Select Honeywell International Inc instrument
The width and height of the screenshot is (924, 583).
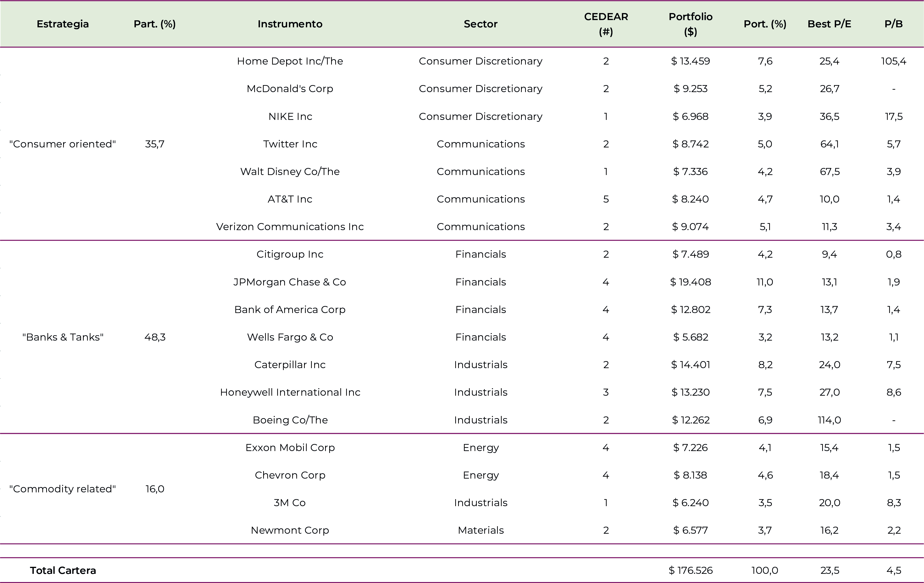290,392
